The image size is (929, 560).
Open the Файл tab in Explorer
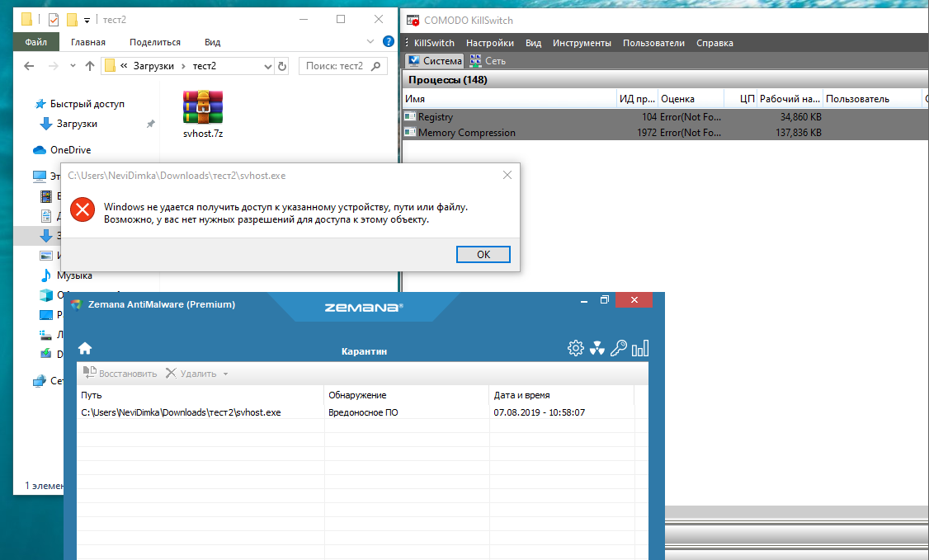(36, 42)
